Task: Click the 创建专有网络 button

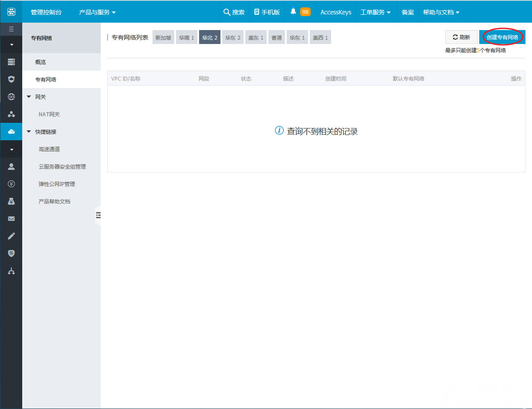Action: [x=502, y=37]
